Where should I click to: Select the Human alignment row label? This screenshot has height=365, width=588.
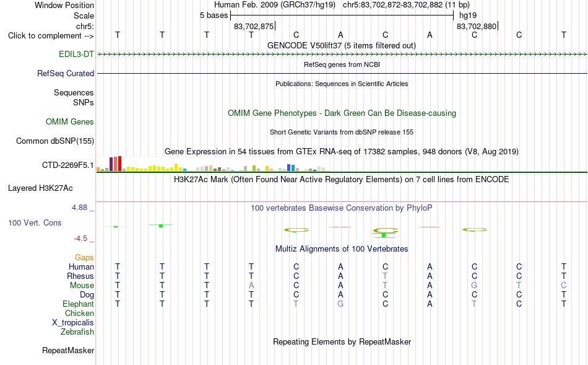point(81,266)
